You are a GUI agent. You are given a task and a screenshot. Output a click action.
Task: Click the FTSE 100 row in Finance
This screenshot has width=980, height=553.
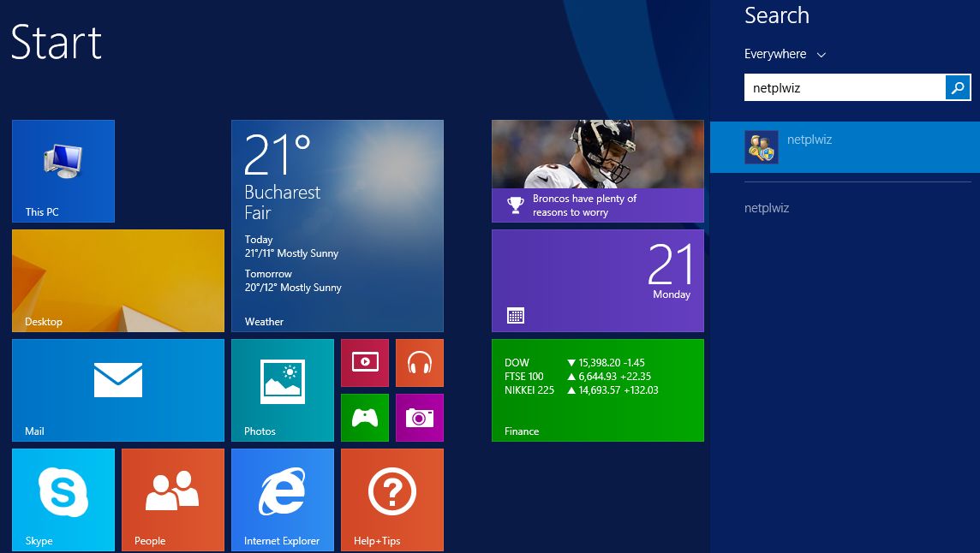pos(577,376)
